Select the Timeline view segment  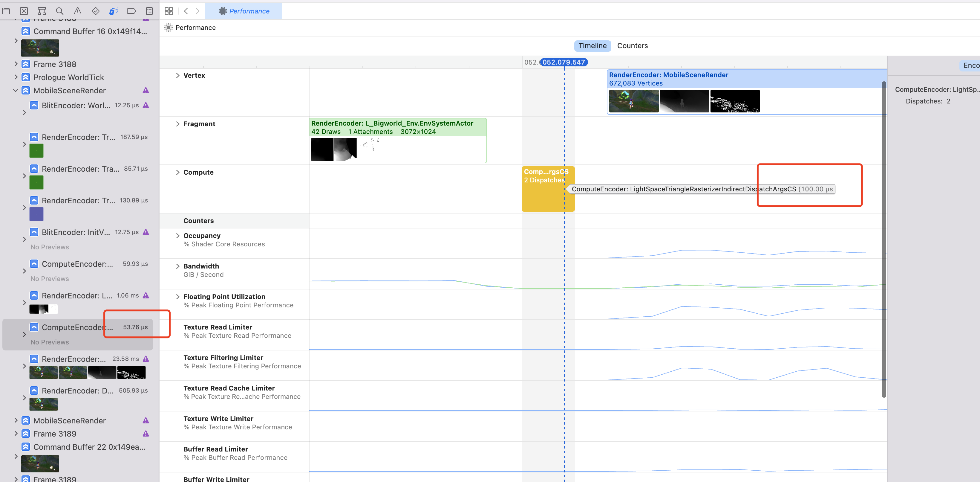pos(592,46)
